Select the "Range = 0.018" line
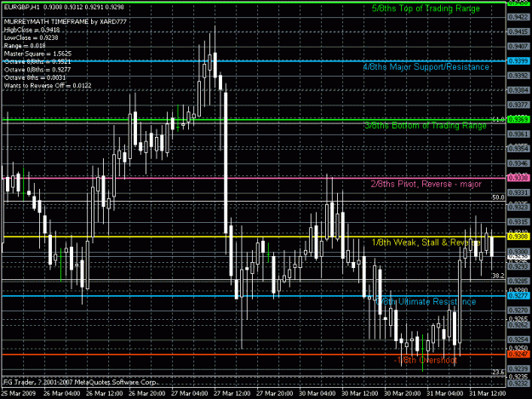532x399 pixels. click(x=25, y=46)
